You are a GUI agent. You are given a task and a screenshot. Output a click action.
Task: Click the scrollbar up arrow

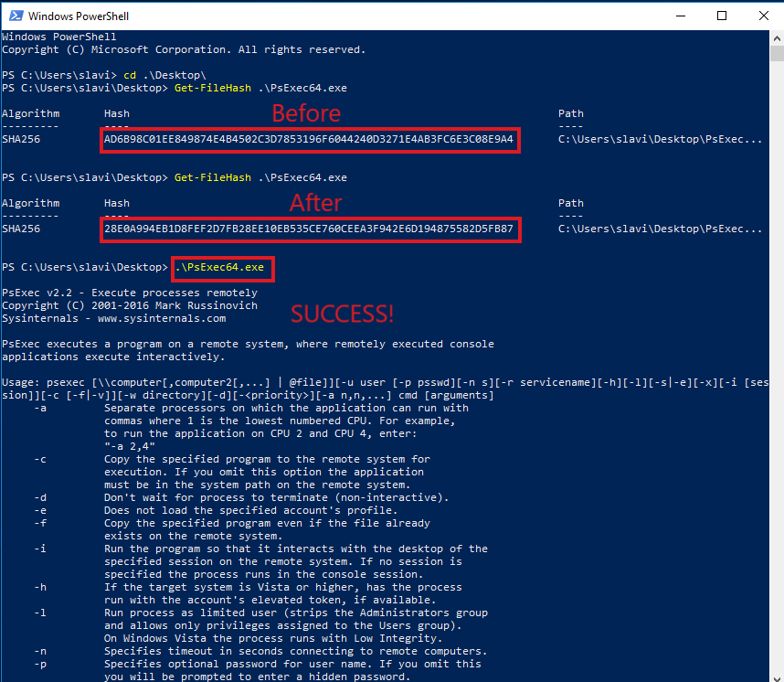[x=777, y=38]
